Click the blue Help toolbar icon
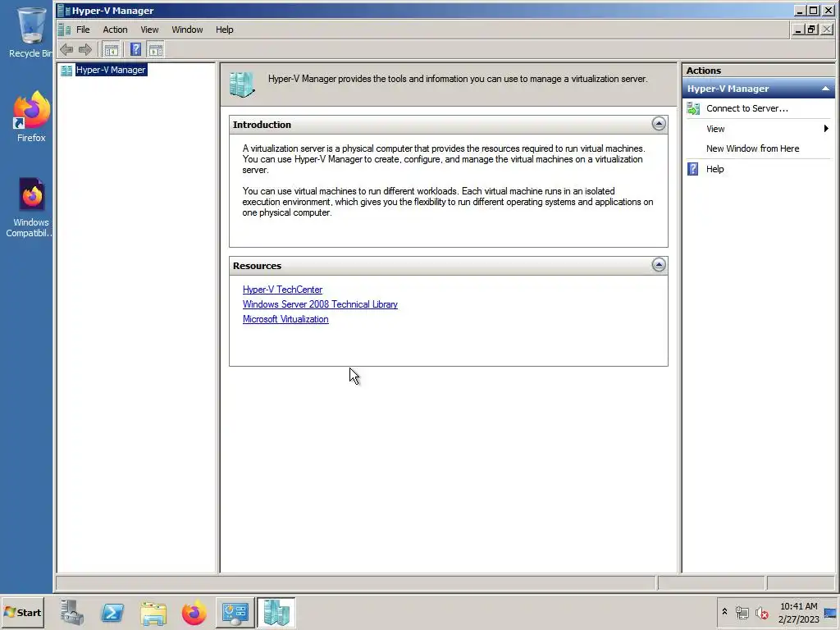The image size is (840, 630). tap(135, 50)
